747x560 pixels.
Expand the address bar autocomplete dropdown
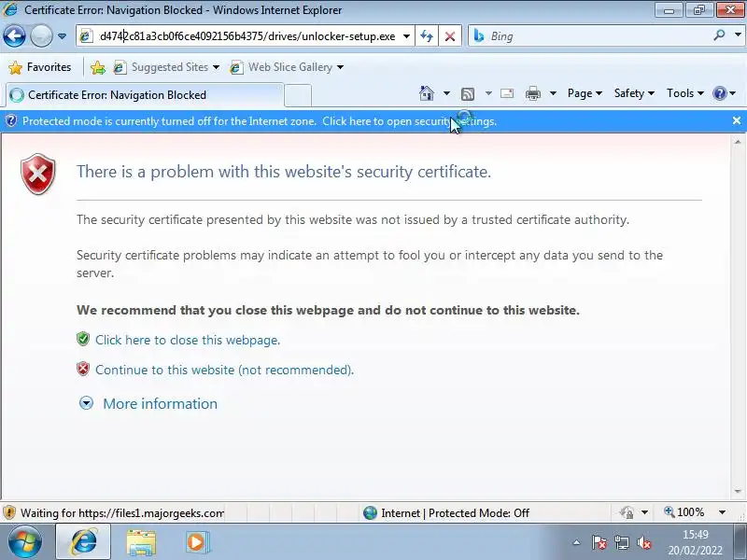click(x=406, y=36)
